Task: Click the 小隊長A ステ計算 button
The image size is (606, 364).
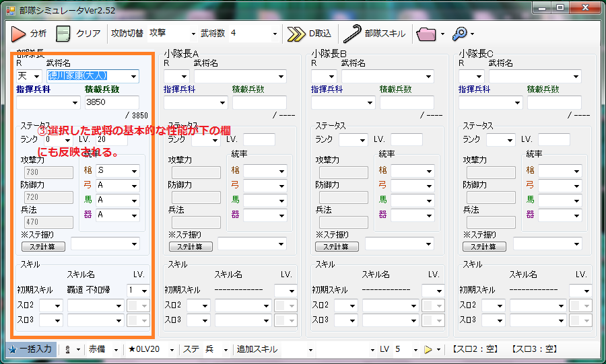Action: click(x=191, y=247)
